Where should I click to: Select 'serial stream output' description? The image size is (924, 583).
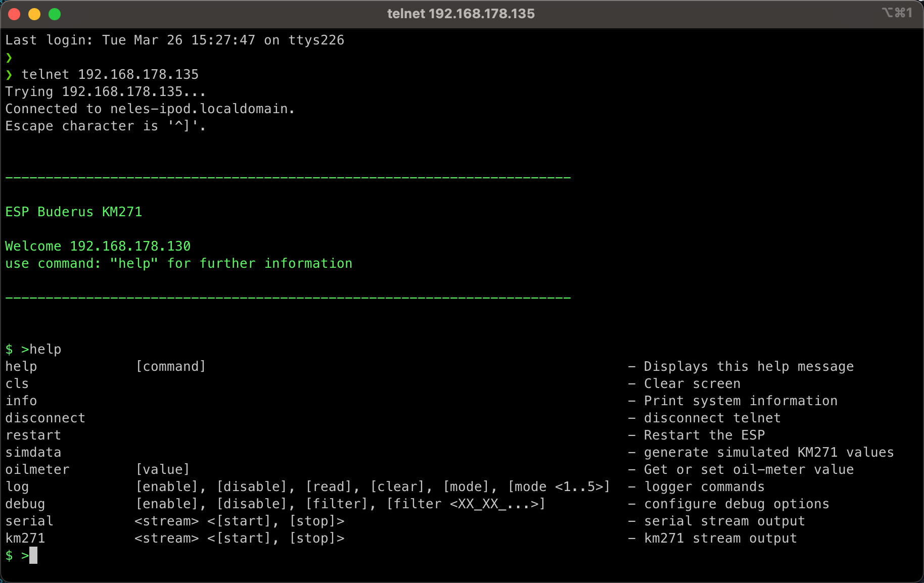pos(725,521)
